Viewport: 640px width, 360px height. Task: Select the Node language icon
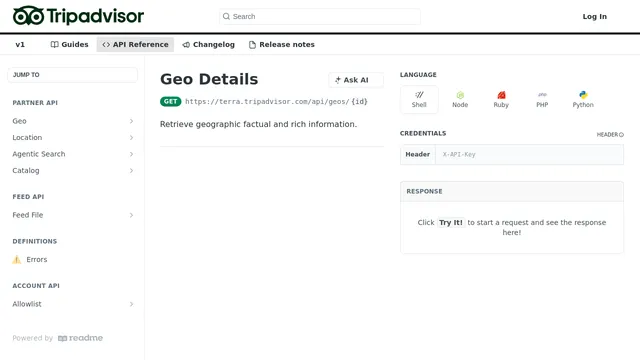tap(460, 95)
